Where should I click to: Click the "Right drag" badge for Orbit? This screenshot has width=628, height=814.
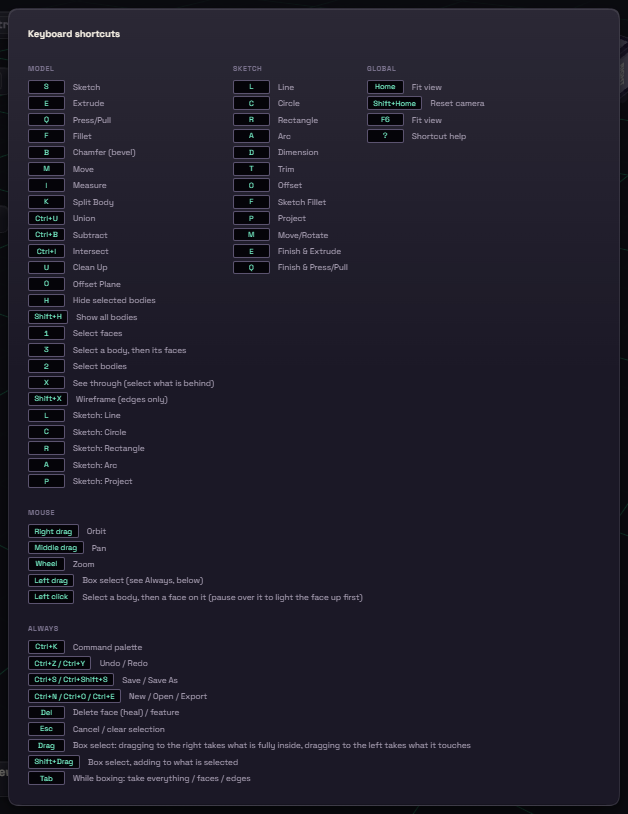[x=53, y=531]
